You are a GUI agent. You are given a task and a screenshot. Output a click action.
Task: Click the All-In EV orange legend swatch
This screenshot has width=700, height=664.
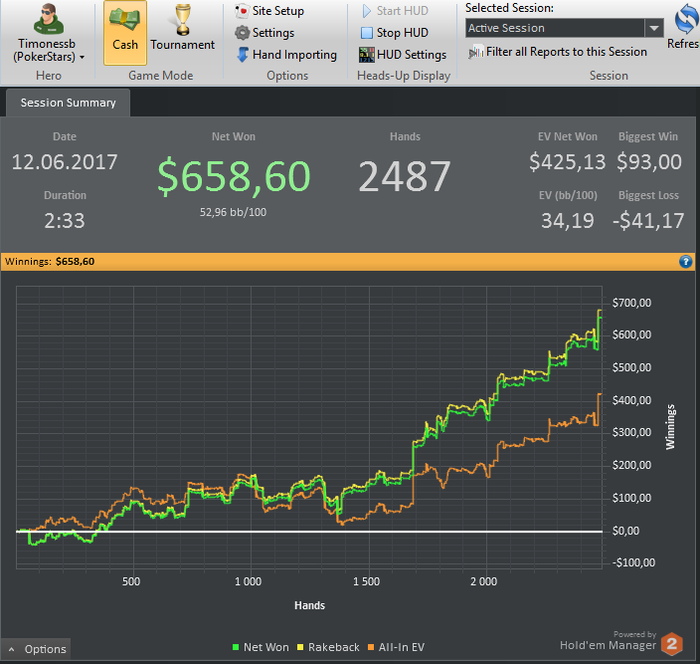click(371, 647)
